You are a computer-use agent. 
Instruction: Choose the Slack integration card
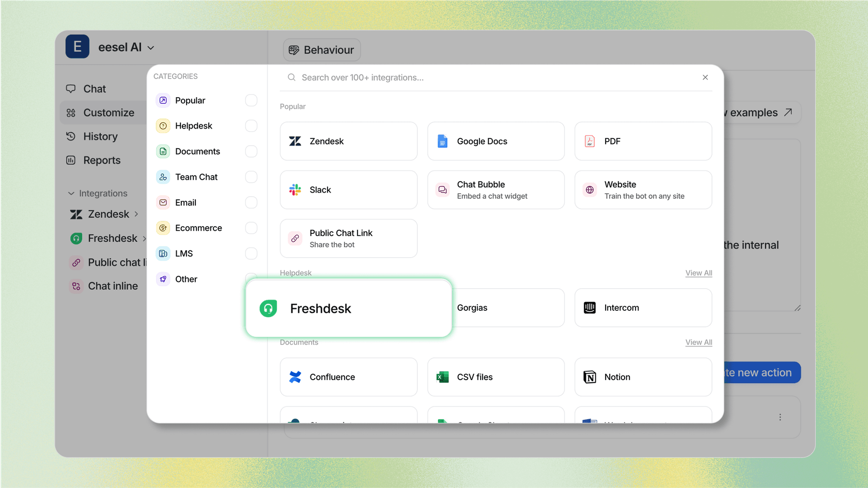point(349,190)
